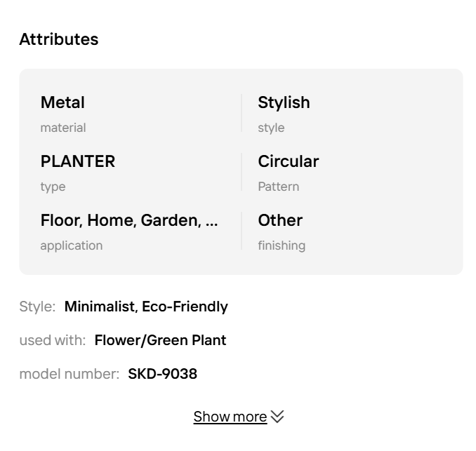Click the finishing label under Other

(x=282, y=245)
